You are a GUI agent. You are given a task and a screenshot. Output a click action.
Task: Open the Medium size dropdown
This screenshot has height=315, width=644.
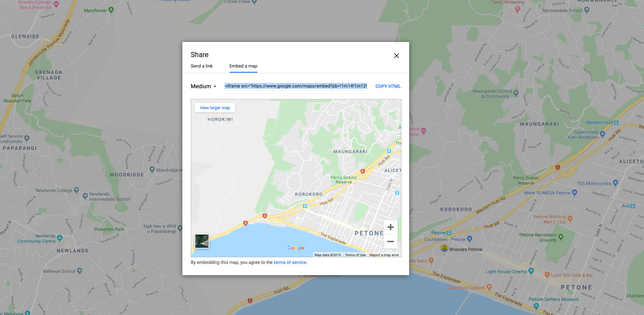point(203,86)
